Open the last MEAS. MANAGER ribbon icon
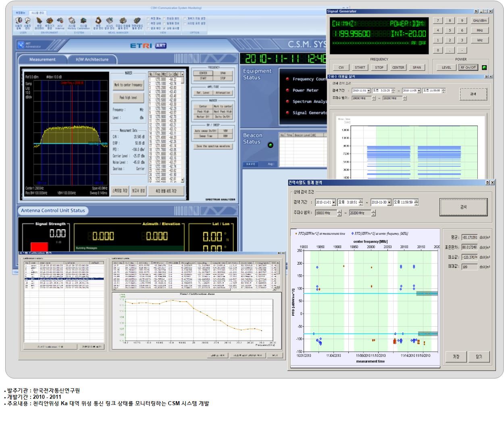The height and width of the screenshot is (433, 504). pyautogui.click(x=137, y=23)
